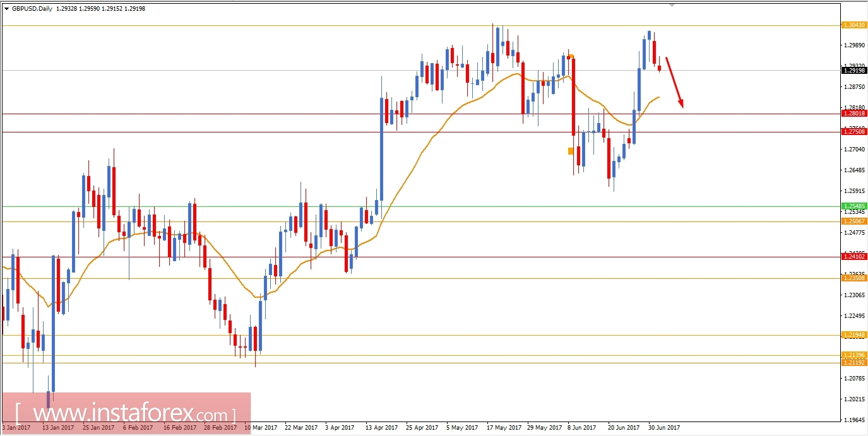Click the GBPUSD,Daily chart title text
Viewport: 868px width, 436px height.
point(32,10)
